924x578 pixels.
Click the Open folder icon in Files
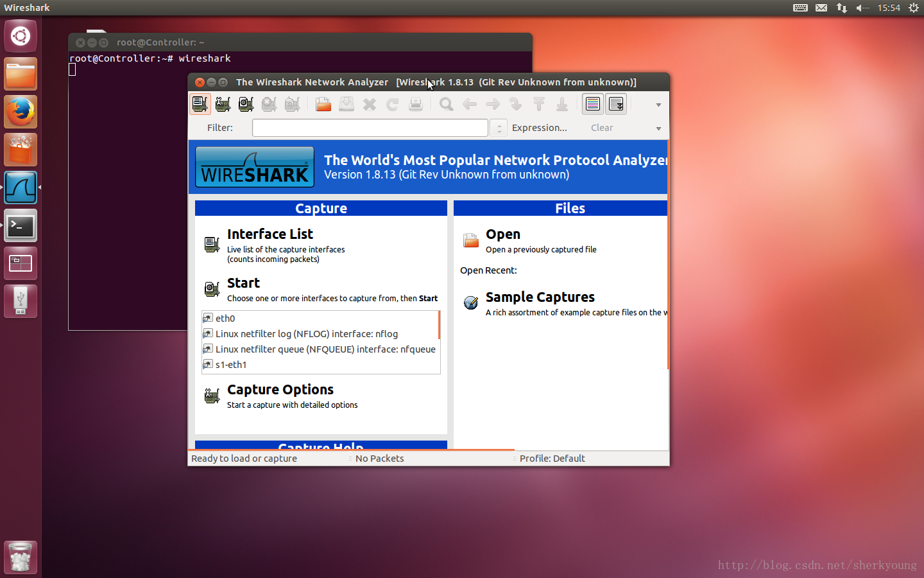[x=471, y=240]
